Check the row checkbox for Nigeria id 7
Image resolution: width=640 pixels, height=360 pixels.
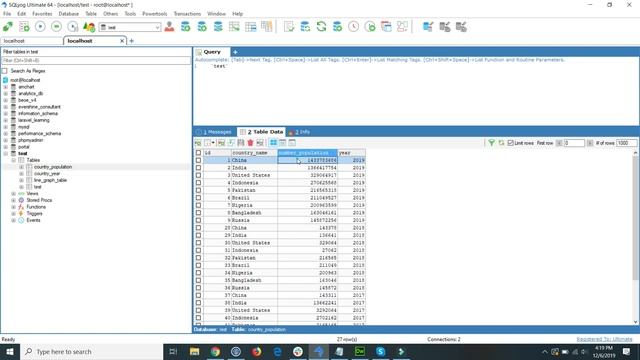click(198, 205)
